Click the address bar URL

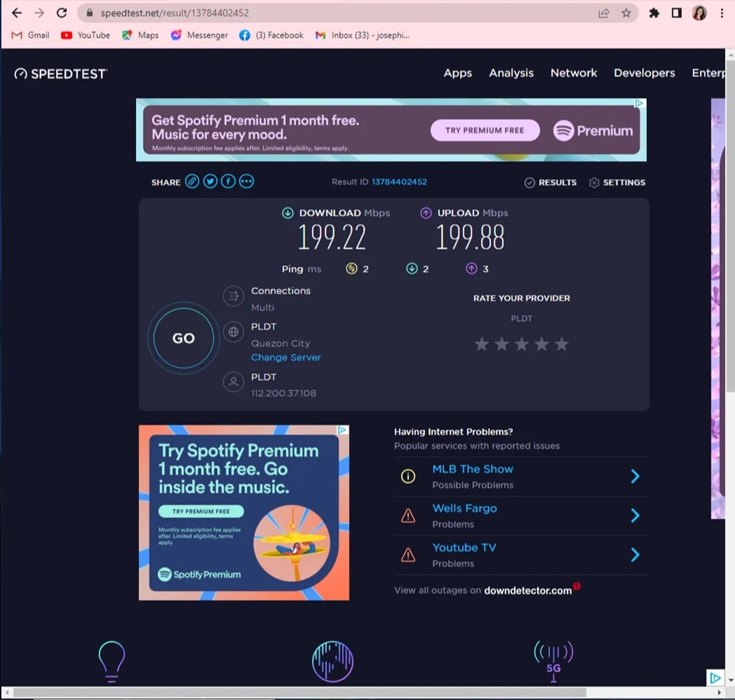coord(175,13)
